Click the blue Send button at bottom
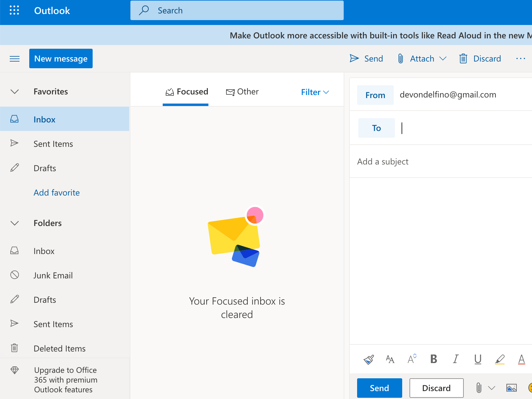Image resolution: width=532 pixels, height=399 pixels. point(379,388)
